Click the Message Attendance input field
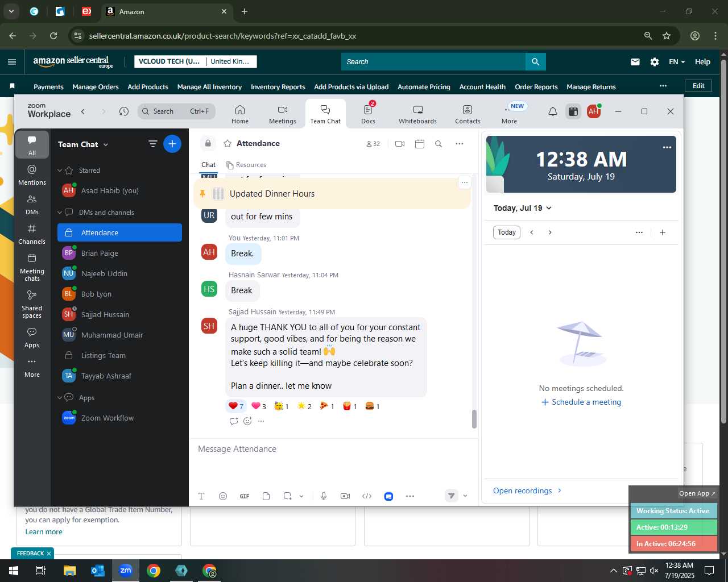Image resolution: width=728 pixels, height=582 pixels. (333, 449)
